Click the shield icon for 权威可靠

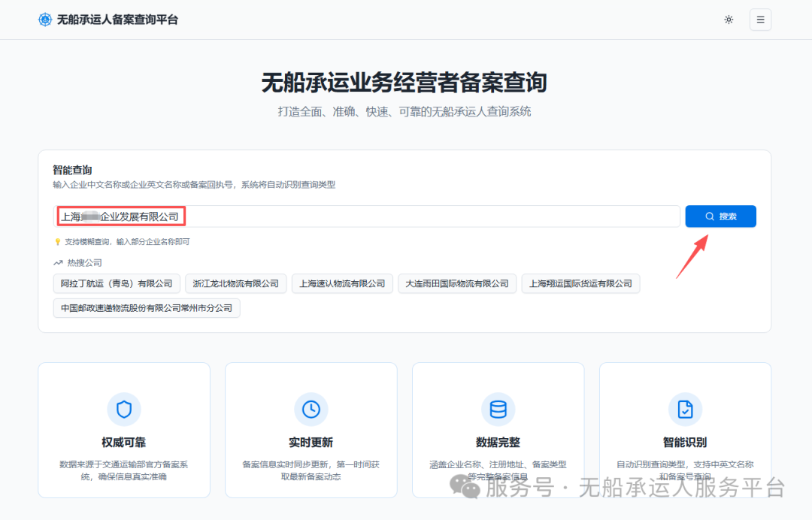point(124,410)
